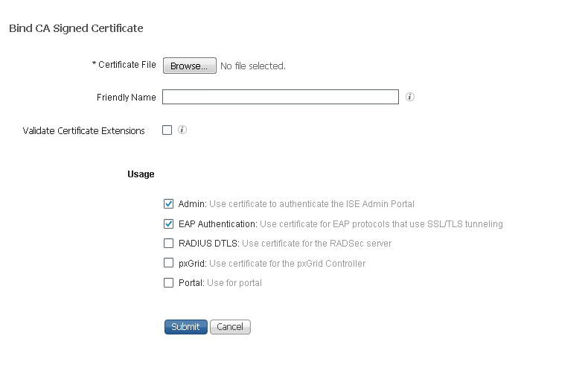Image resolution: width=588 pixels, height=365 pixels.
Task: Click the 'Friendly Name' field label
Action: tap(127, 98)
